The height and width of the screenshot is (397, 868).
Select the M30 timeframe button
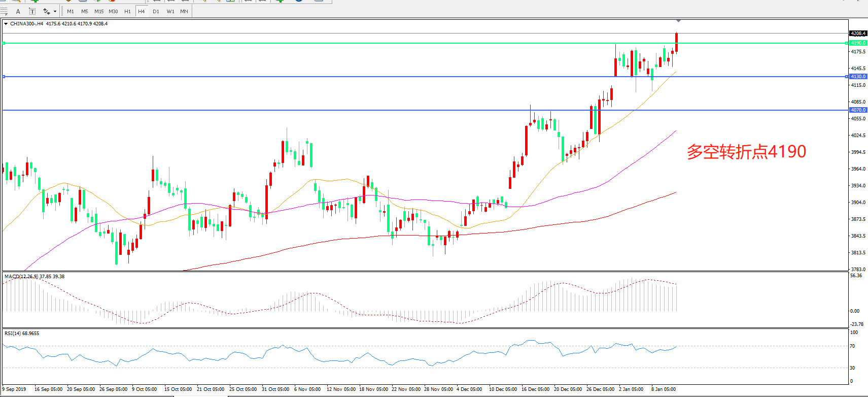pyautogui.click(x=113, y=11)
